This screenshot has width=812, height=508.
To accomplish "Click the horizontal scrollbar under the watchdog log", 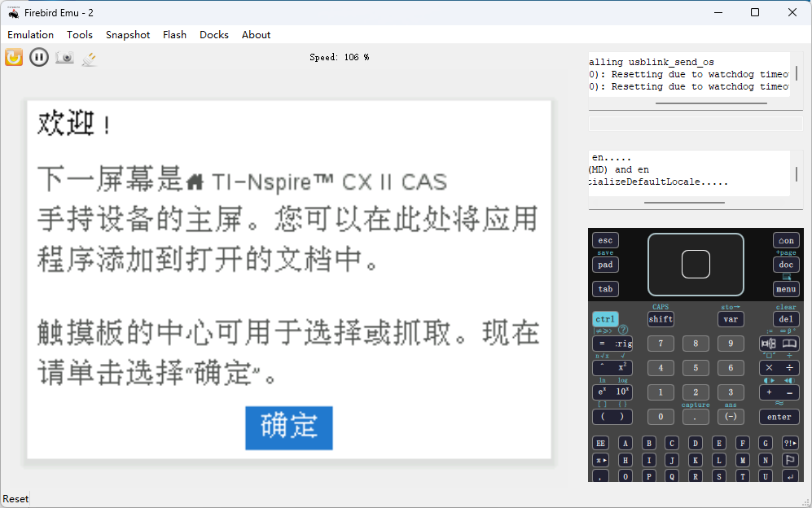I will 711,103.
